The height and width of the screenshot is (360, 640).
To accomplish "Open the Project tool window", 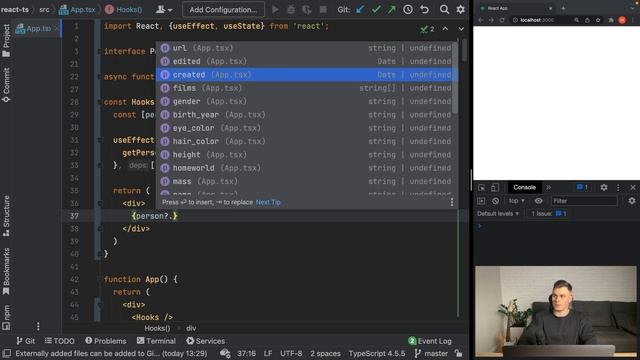I will coord(6,40).
